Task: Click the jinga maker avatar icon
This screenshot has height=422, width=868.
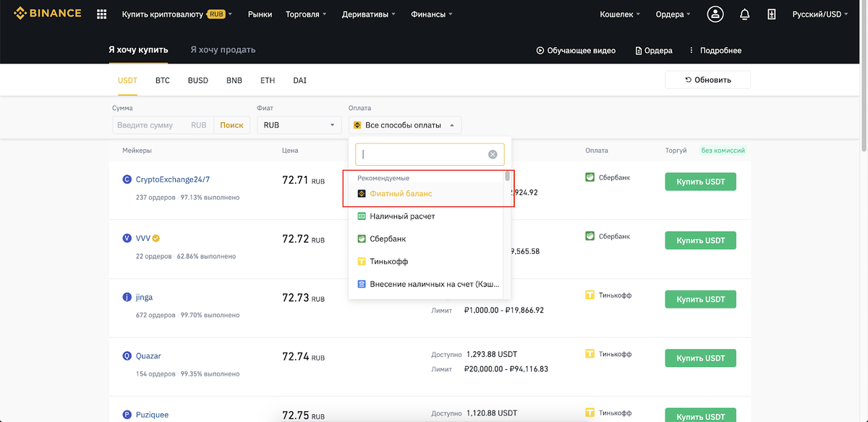Action: [x=127, y=297]
